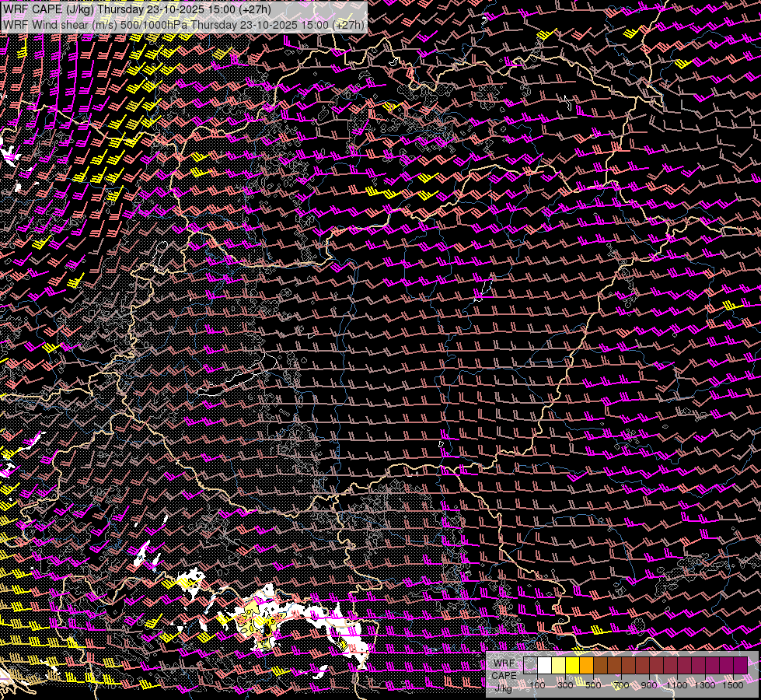Click the J/kg unit text in the legend
Screen dimensions: 761x700
click(504, 688)
